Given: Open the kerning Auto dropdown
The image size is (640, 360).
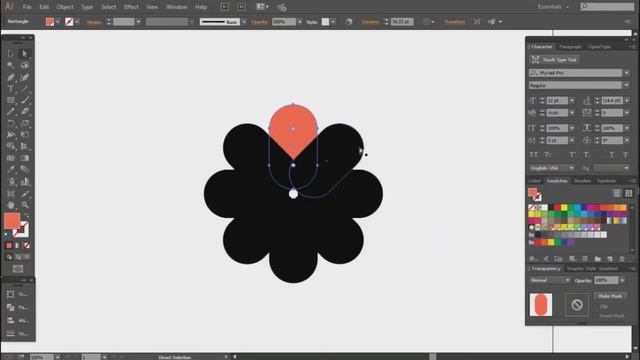Looking at the screenshot, I should tap(572, 113).
